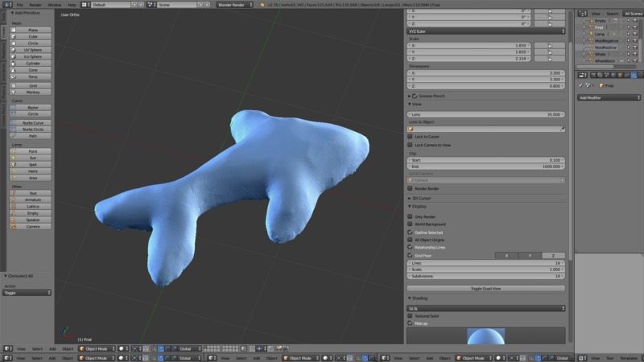Add a Point lamp
This screenshot has height=362, width=644.
pyautogui.click(x=31, y=151)
